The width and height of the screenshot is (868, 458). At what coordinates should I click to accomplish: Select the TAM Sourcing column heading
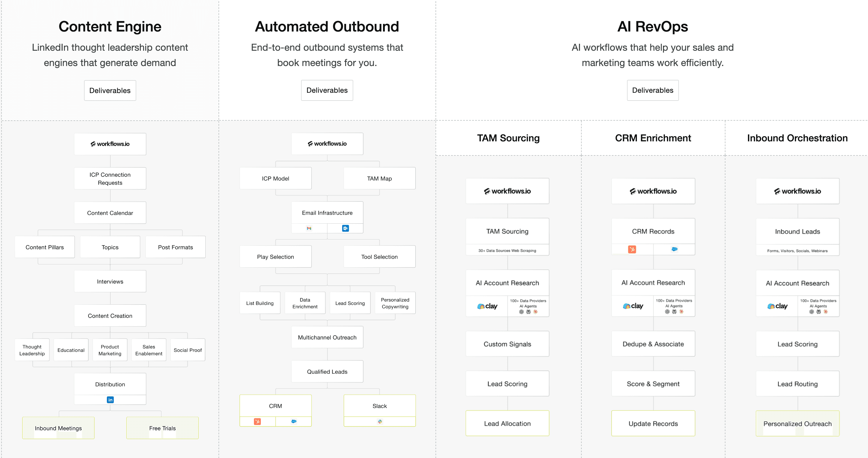point(508,138)
